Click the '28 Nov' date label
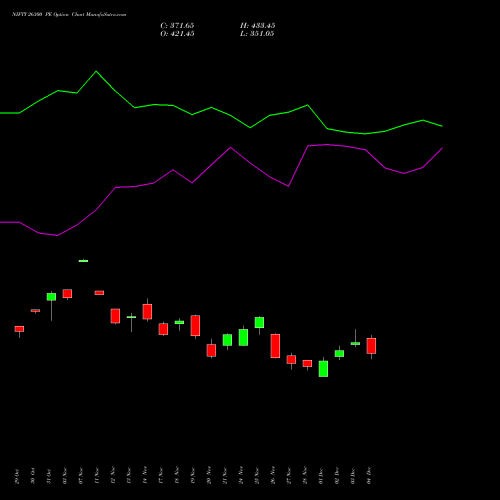Image resolution: width=500 pixels, height=500 pixels. pyautogui.click(x=305, y=475)
